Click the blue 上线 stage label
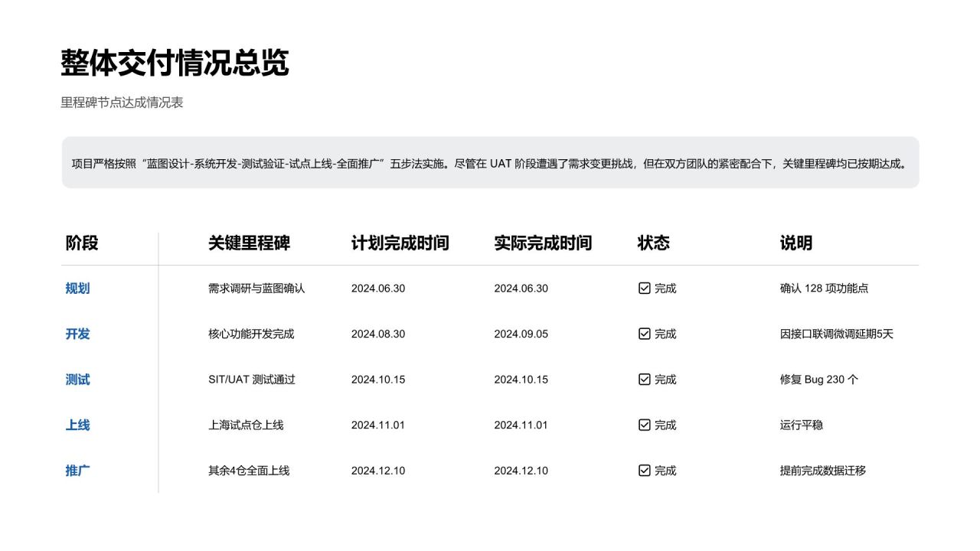Viewport: 980px width, 551px height. point(77,425)
